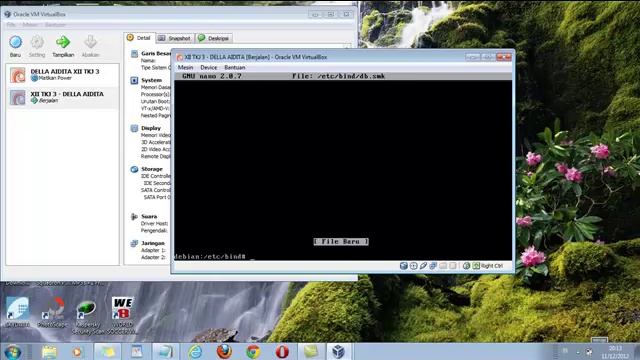Viewport: 640px width, 360px height.
Task: Click the nano title File: /etc/bind/db.smk
Action: point(338,76)
